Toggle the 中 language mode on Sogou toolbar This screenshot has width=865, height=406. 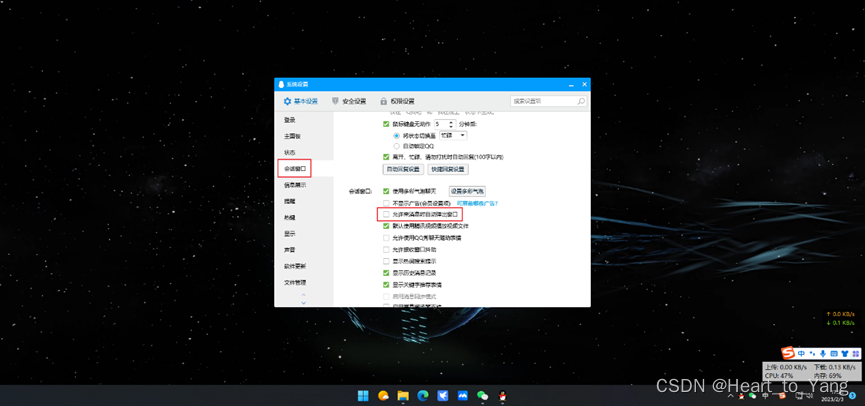point(801,353)
